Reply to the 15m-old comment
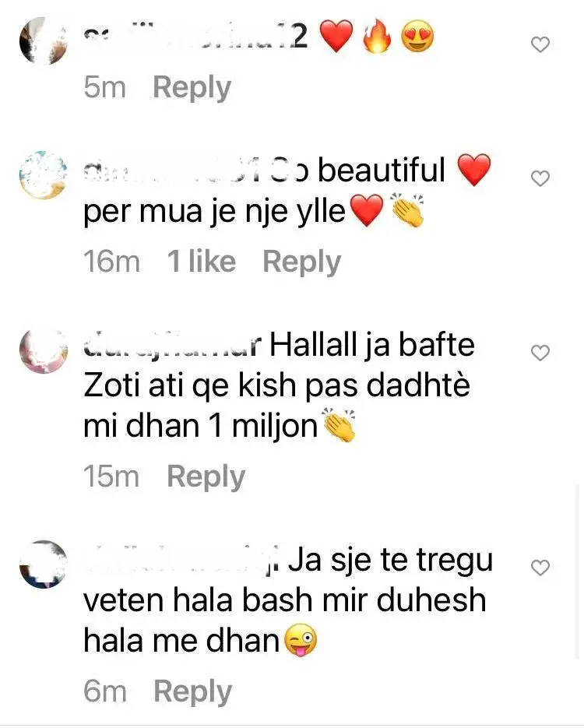The width and height of the screenshot is (584, 728). point(206,477)
